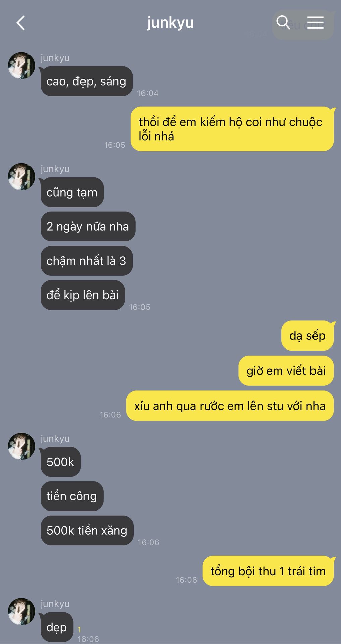Tap 'xíu anh qua rước em' bubble
This screenshot has width=341, height=644.
pyautogui.click(x=230, y=406)
